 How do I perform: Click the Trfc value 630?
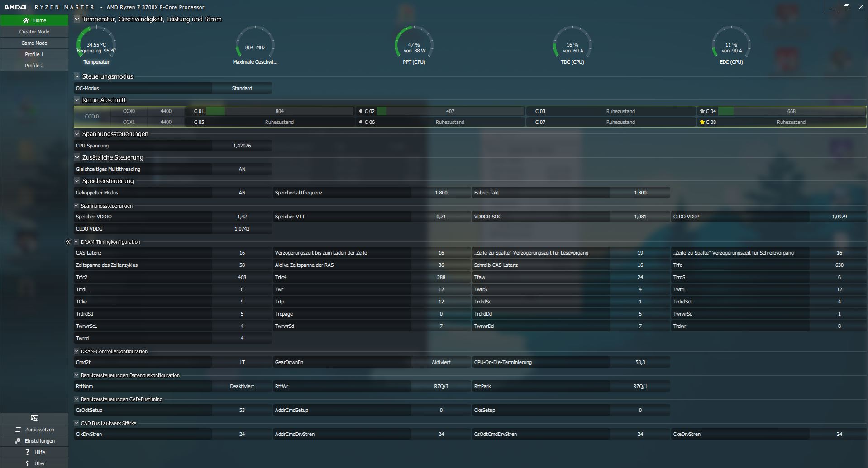(x=839, y=265)
